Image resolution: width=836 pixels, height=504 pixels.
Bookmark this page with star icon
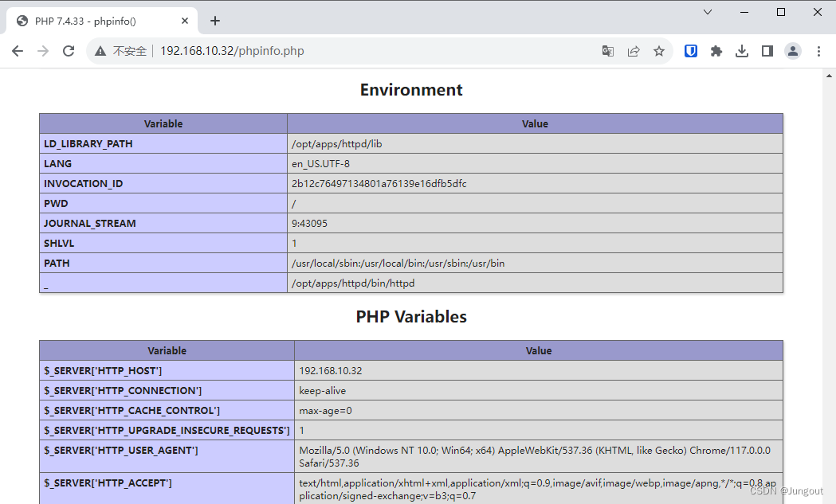coord(659,51)
